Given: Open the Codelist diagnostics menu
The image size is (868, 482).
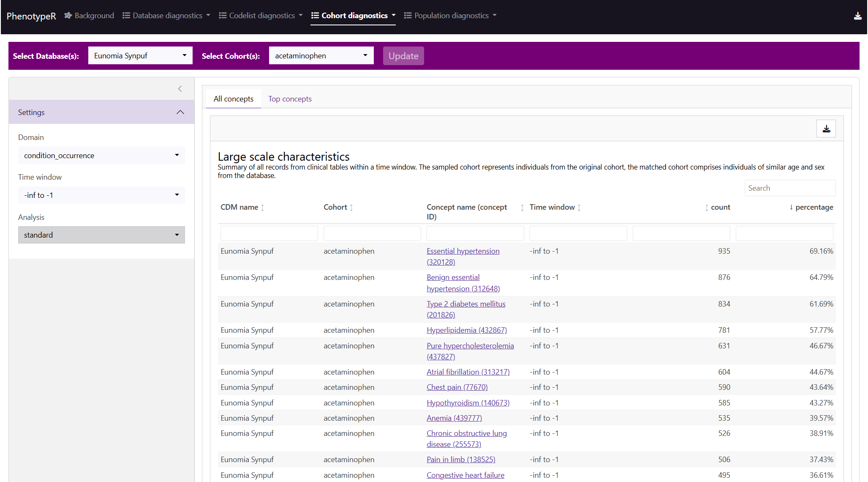Looking at the screenshot, I should point(261,16).
